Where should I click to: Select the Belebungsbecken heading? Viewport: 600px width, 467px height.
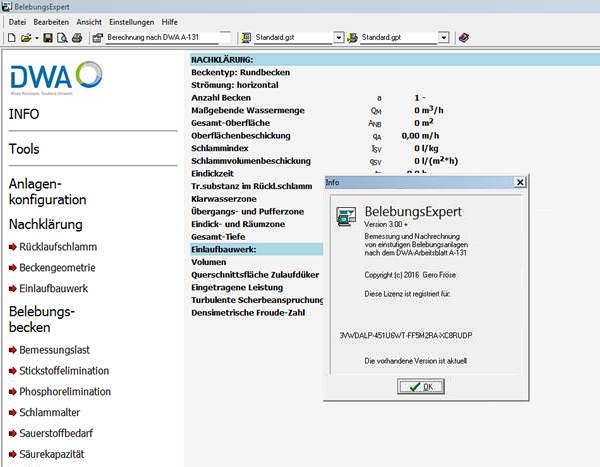(x=41, y=319)
